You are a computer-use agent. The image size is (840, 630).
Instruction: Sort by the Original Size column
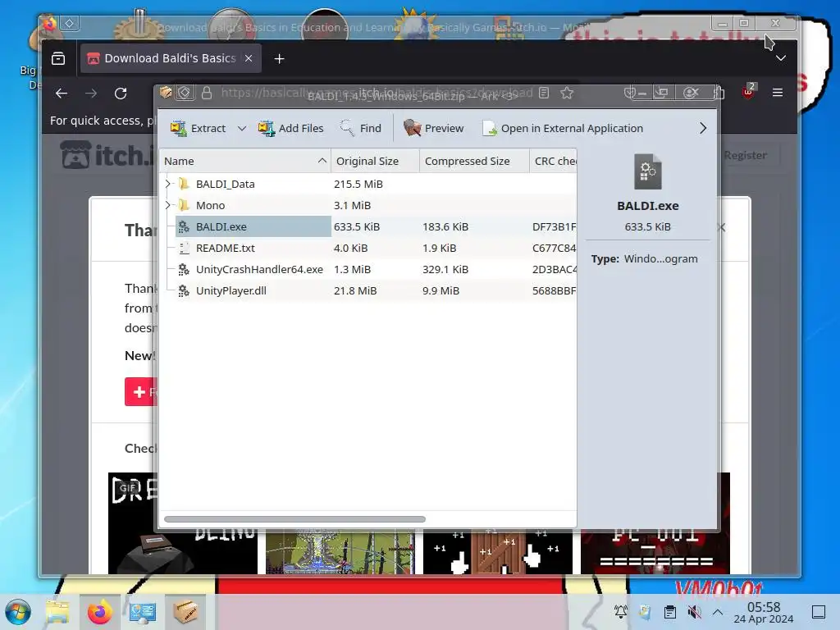pos(375,162)
